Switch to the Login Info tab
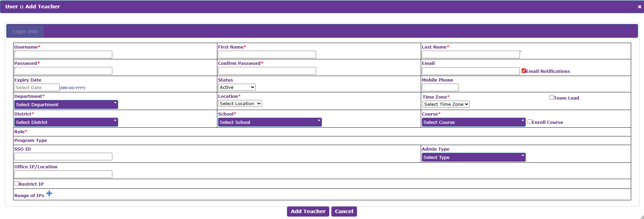This screenshot has height=219, width=644. pos(25,32)
